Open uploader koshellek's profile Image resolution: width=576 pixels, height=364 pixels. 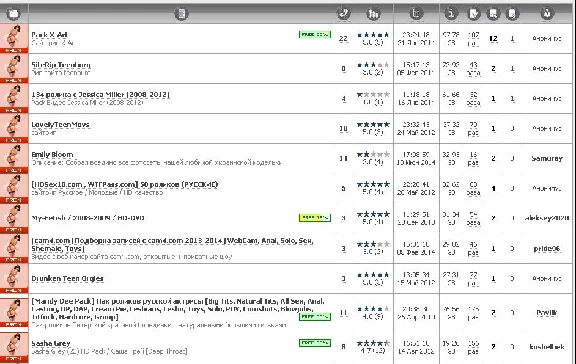tap(547, 347)
